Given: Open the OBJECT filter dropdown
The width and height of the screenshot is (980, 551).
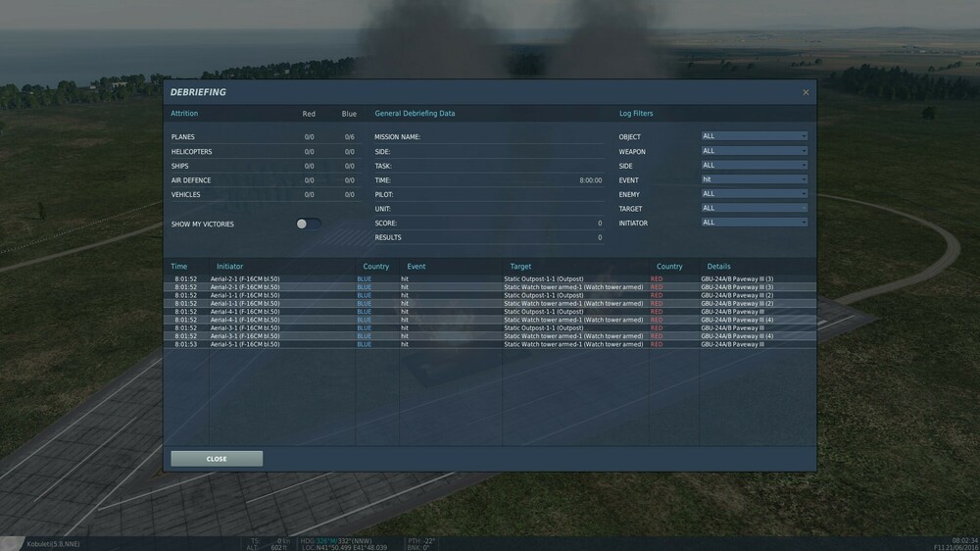Looking at the screenshot, I should [754, 136].
